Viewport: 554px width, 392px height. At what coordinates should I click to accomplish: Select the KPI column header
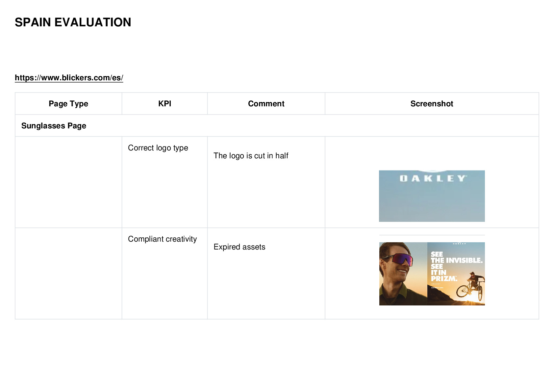click(x=165, y=104)
